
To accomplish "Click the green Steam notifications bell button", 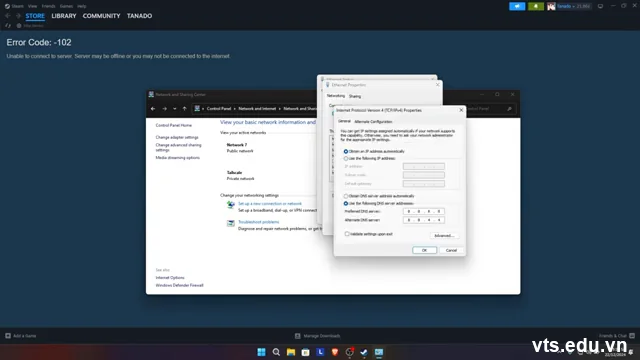I will (x=536, y=6).
